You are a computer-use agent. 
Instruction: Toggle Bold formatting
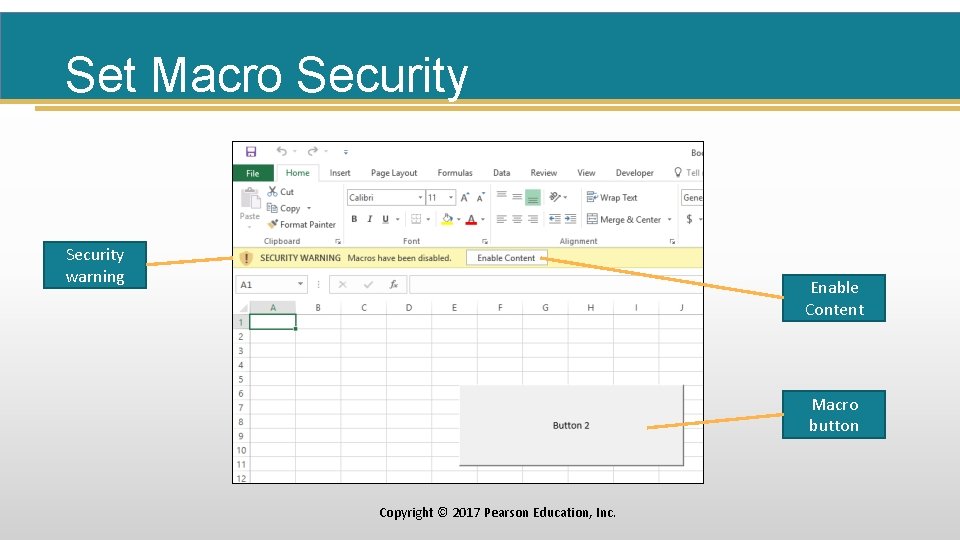[x=354, y=219]
